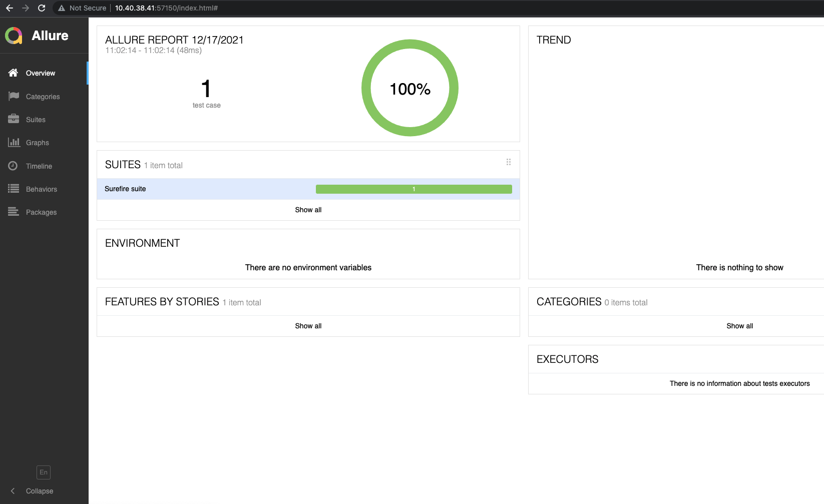Click the Collapse label in sidebar

tap(40, 491)
